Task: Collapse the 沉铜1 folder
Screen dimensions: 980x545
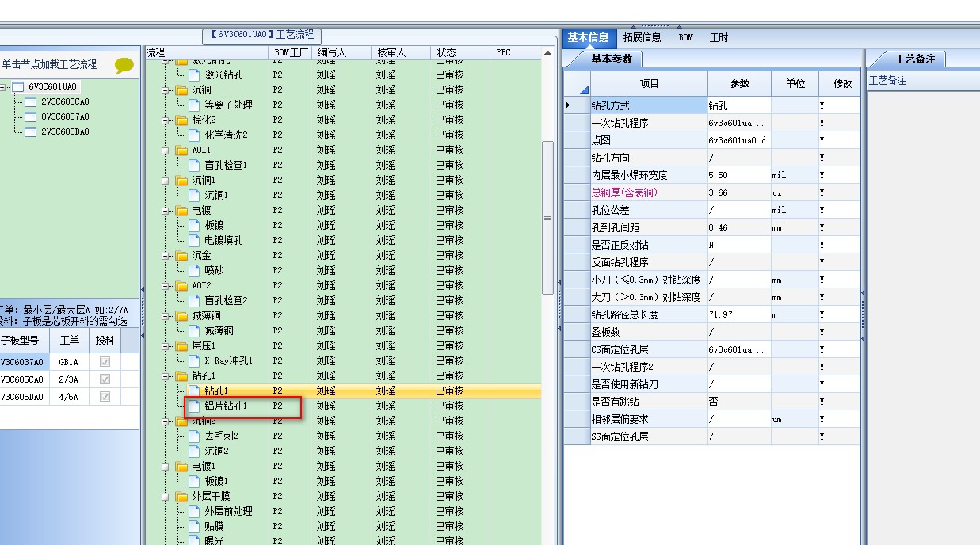Action: (x=167, y=181)
